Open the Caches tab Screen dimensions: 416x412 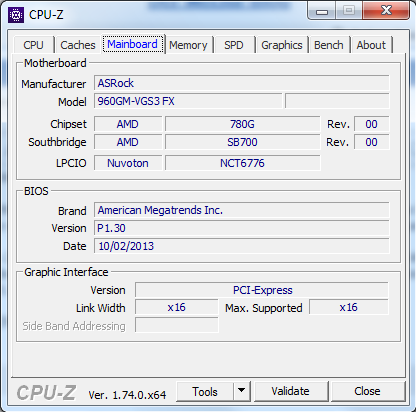[78, 45]
